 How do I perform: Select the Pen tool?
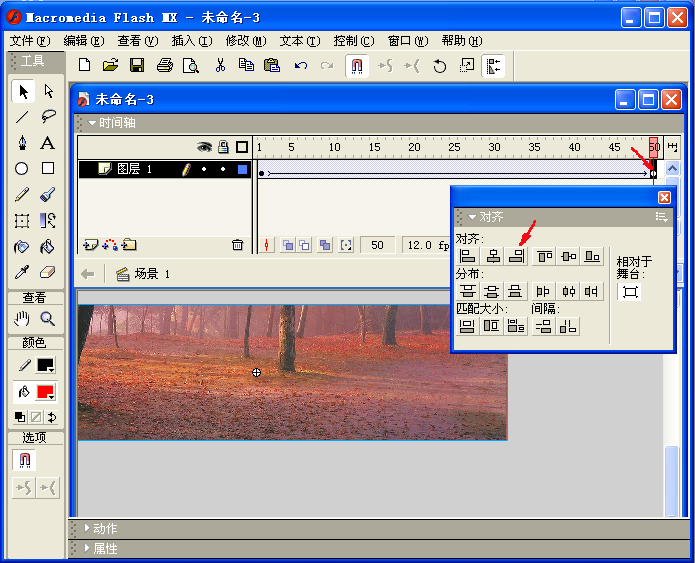click(22, 143)
